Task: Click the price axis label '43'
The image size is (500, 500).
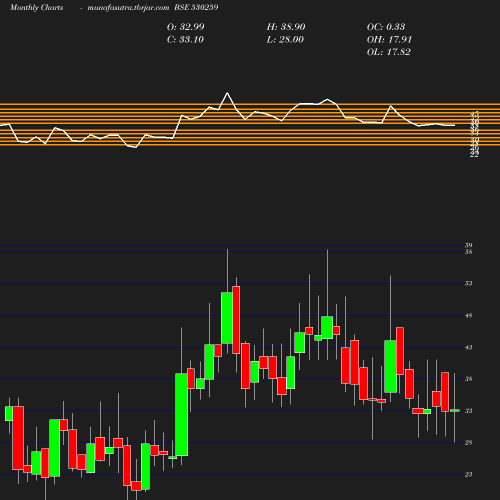Action: click(x=469, y=348)
